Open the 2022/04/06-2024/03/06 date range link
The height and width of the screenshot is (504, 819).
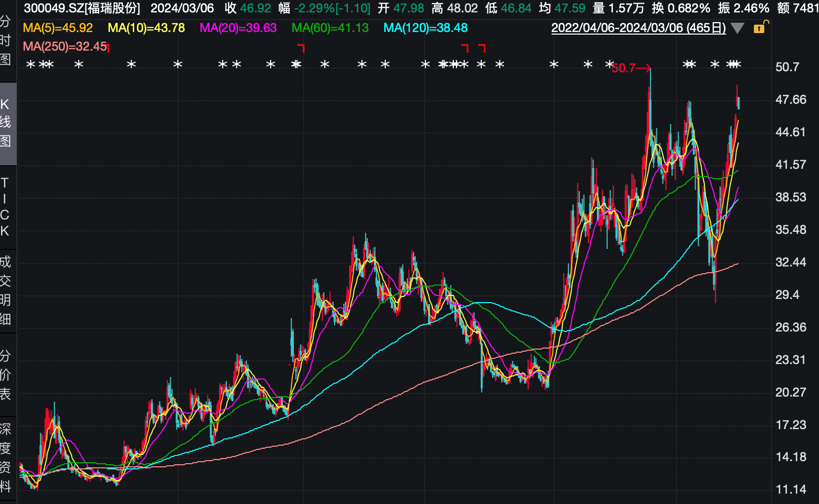(638, 28)
